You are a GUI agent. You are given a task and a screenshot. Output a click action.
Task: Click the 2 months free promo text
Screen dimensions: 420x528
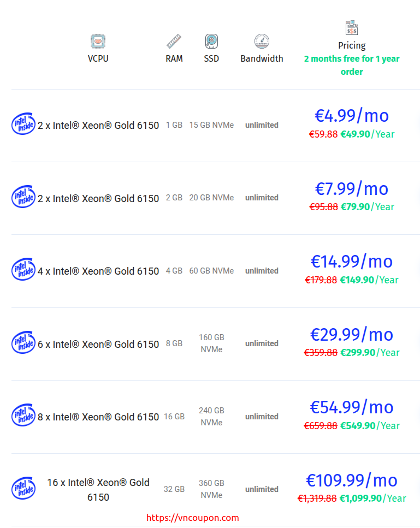[x=352, y=65]
